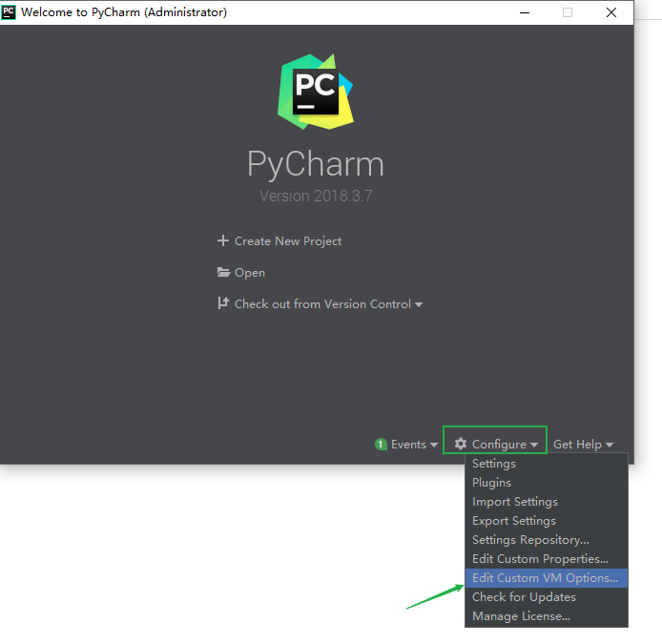Click the folder icon beside Open
662x644 pixels.
coord(223,272)
